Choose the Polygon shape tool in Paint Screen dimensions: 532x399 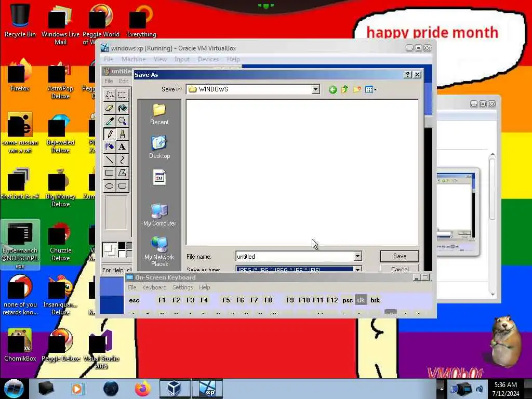tap(123, 173)
